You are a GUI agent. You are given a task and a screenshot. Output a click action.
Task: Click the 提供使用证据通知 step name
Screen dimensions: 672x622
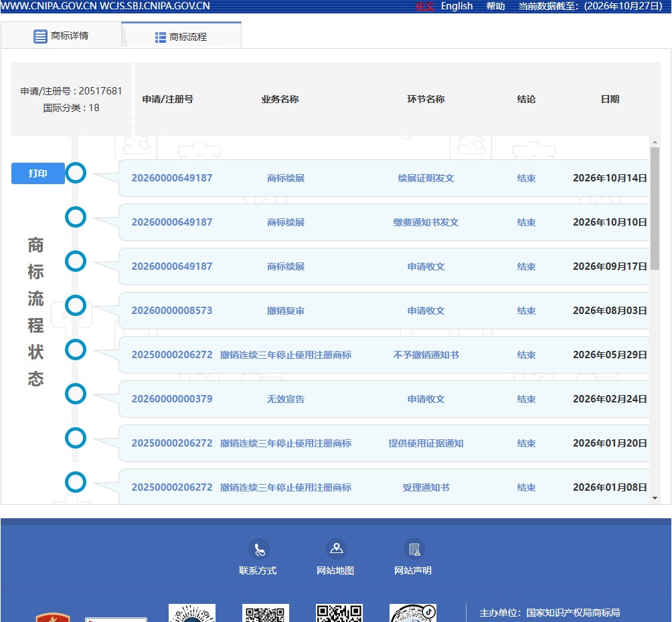[x=426, y=443]
